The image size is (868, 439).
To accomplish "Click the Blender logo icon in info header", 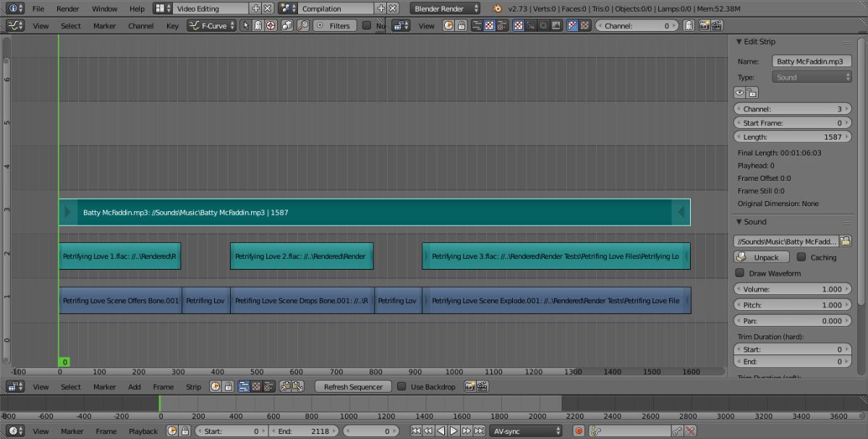I will 497,9.
